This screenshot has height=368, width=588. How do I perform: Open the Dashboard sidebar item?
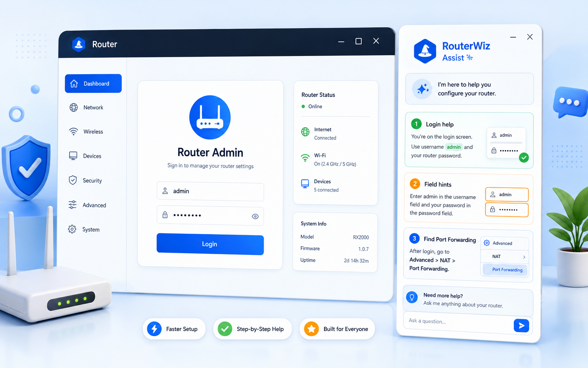[93, 83]
